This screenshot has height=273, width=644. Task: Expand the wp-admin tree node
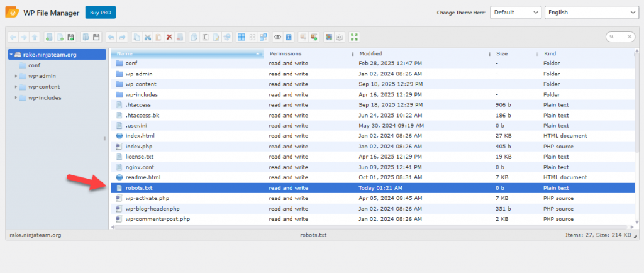point(16,76)
